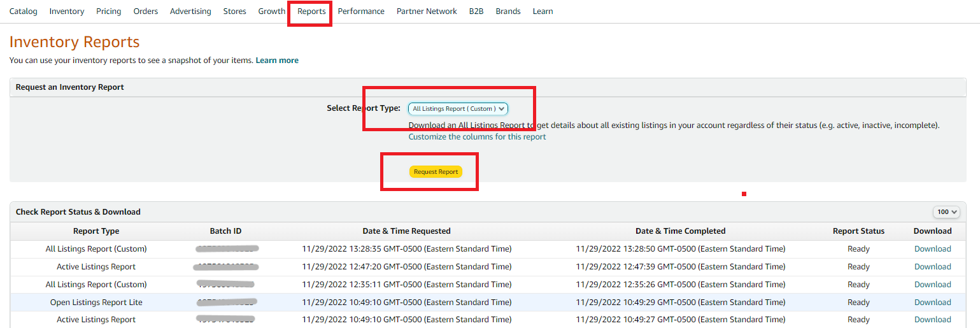Open the Partner Network menu

coord(427,11)
